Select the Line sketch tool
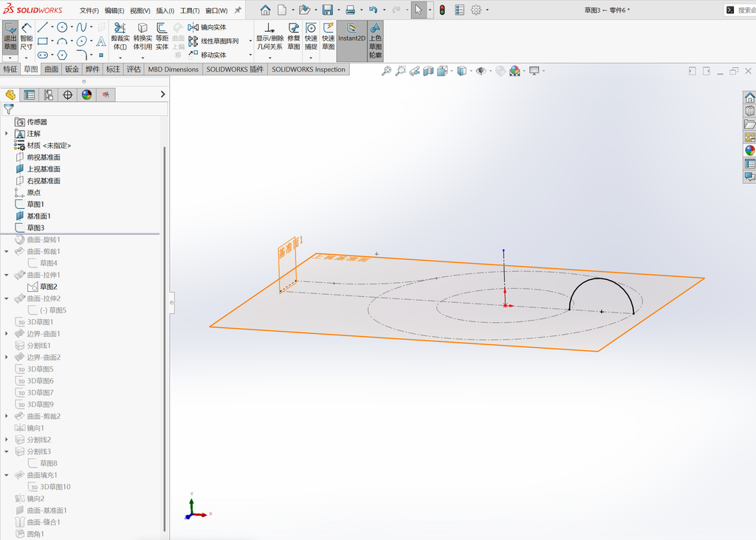Image resolution: width=756 pixels, height=540 pixels. pyautogui.click(x=42, y=27)
